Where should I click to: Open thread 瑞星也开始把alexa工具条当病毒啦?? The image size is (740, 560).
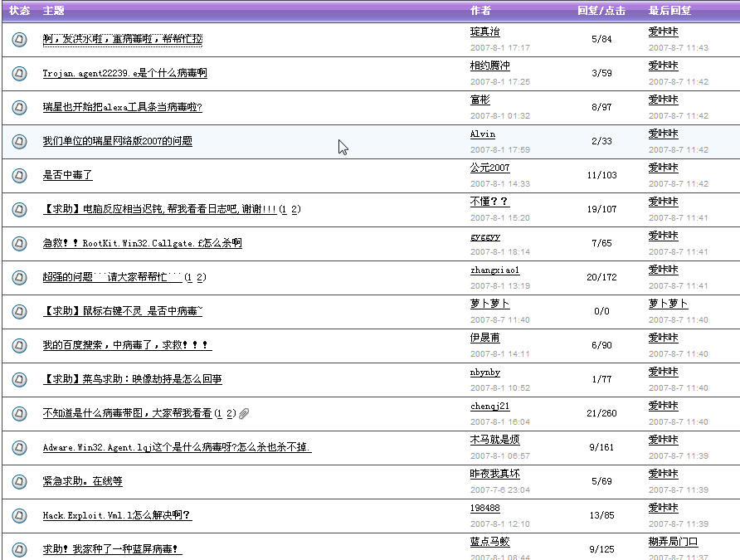(x=122, y=107)
